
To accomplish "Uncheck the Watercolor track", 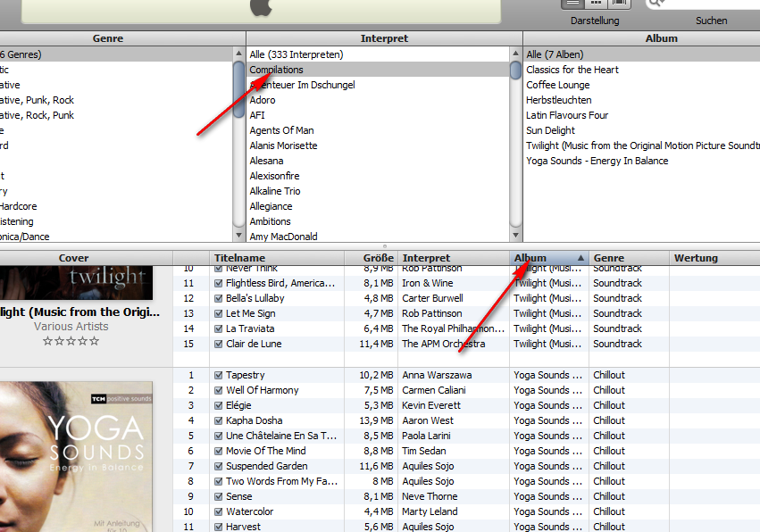I will (218, 511).
